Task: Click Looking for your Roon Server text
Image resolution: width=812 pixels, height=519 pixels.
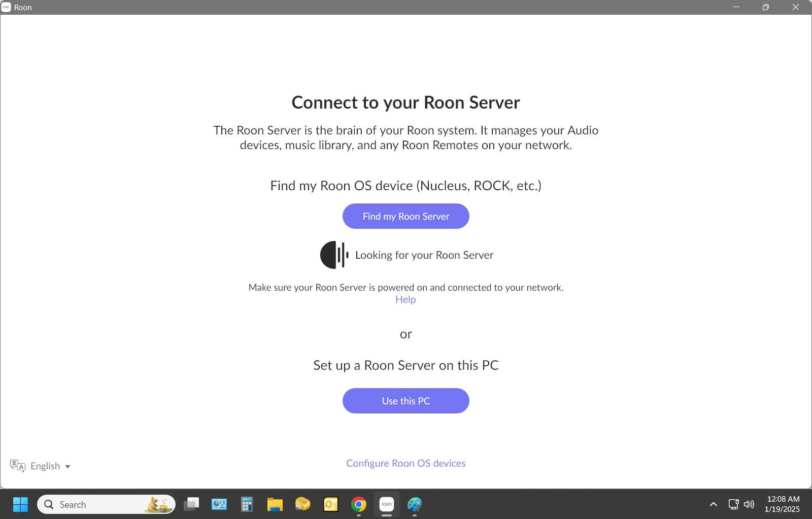Action: (x=424, y=255)
